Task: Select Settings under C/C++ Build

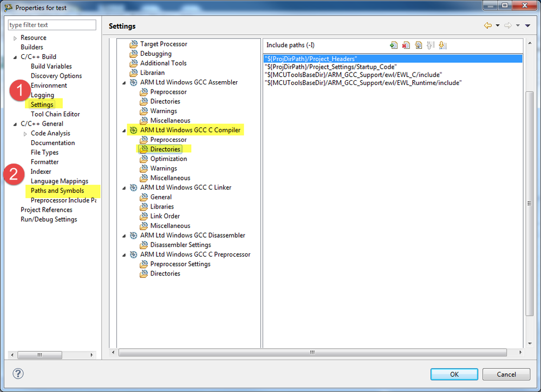Action: [42, 104]
